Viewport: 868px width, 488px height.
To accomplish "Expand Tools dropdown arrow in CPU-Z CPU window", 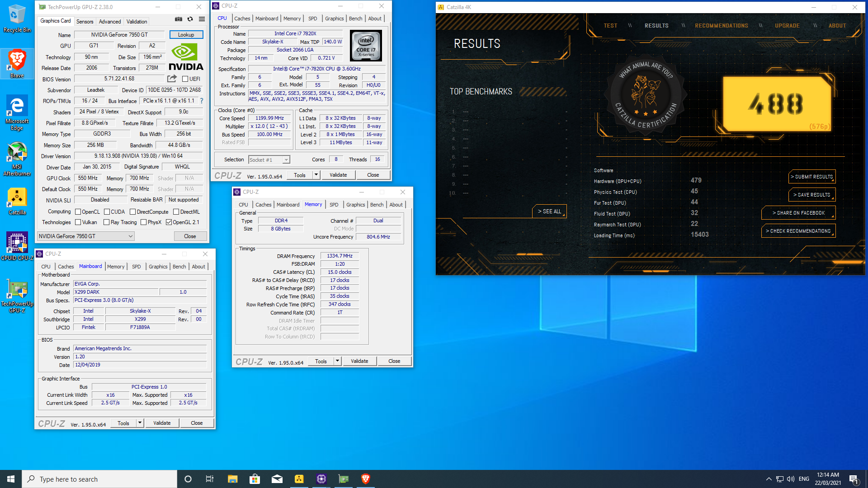I will 316,175.
